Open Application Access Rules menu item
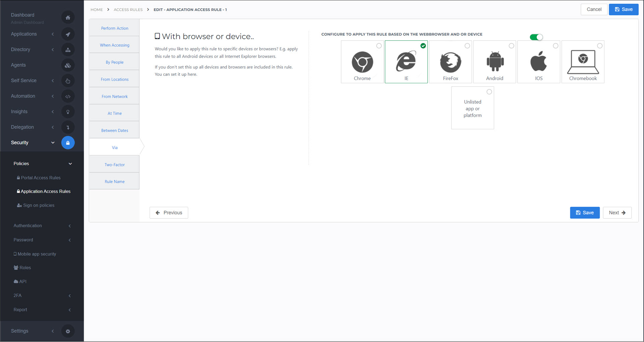Viewport: 644px width, 342px height. (x=44, y=192)
